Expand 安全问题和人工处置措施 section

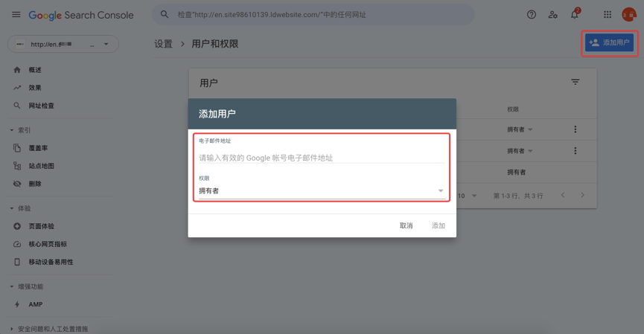click(49, 329)
